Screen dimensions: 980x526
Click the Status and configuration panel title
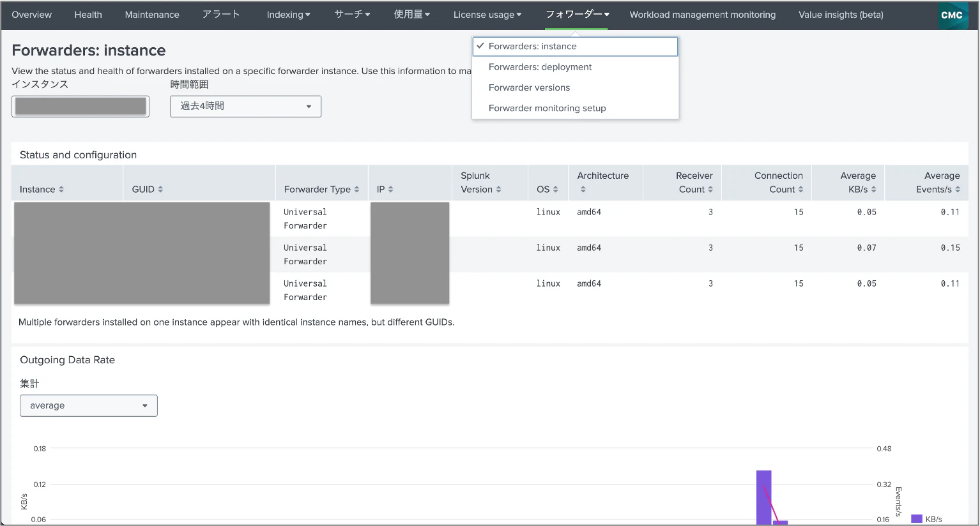(x=78, y=155)
